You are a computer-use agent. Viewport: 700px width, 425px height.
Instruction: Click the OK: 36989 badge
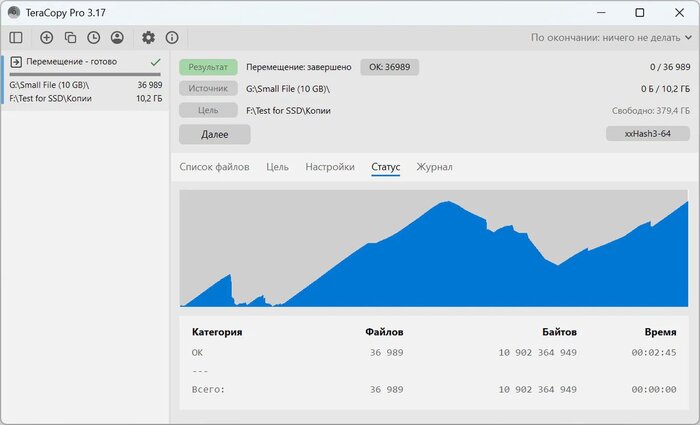point(389,67)
